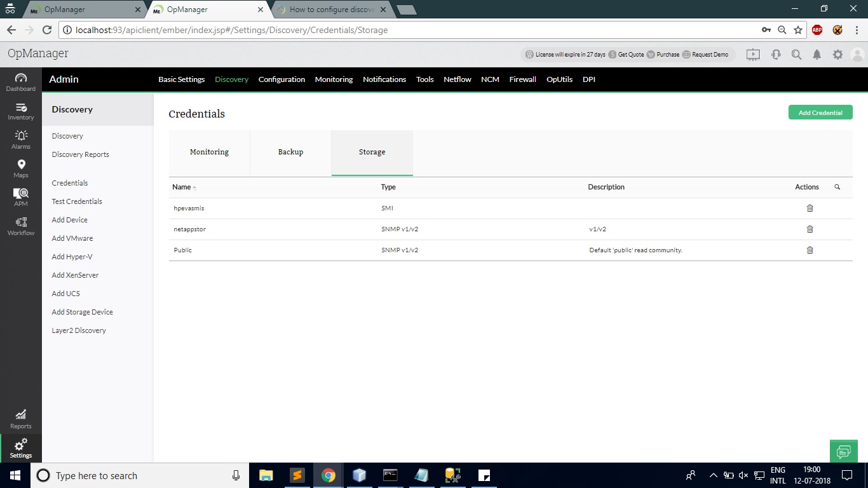This screenshot has width=868, height=488.
Task: Open the OpUtils menu
Action: click(560, 79)
